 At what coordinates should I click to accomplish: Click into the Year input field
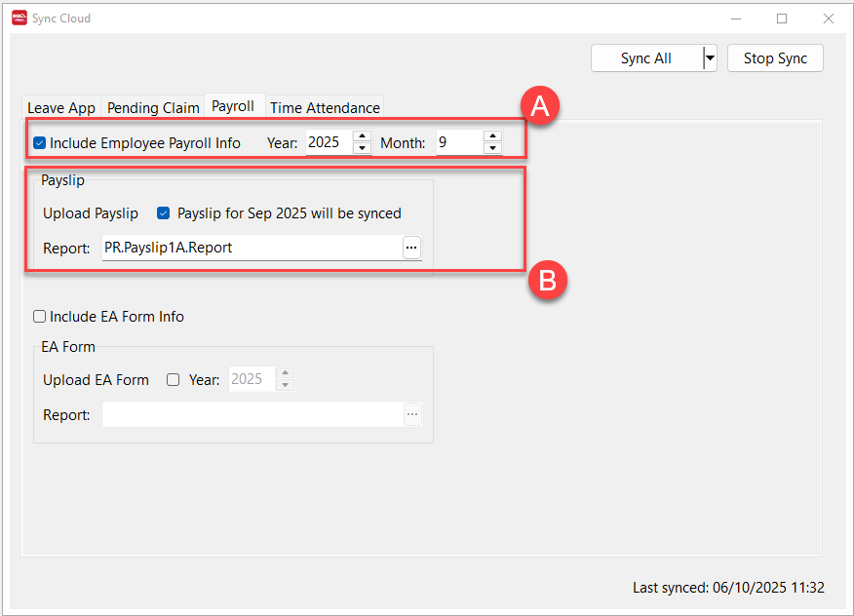click(328, 142)
